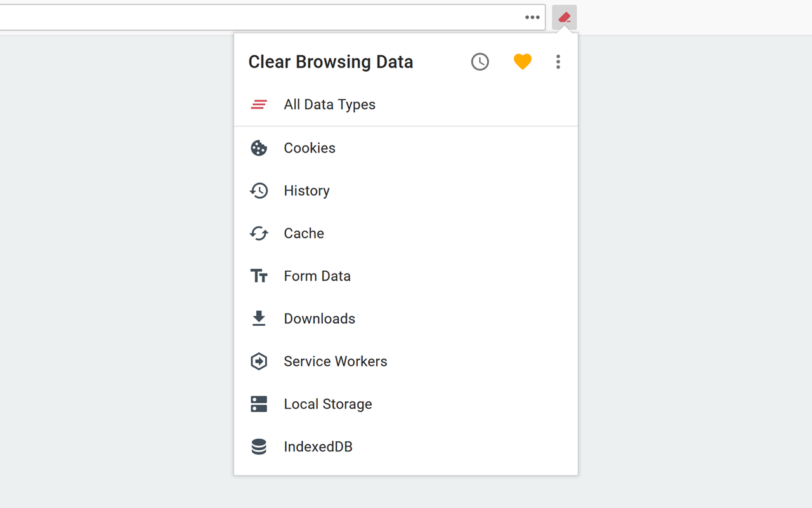
Task: Open the address bar ellipsis menu
Action: tap(532, 18)
